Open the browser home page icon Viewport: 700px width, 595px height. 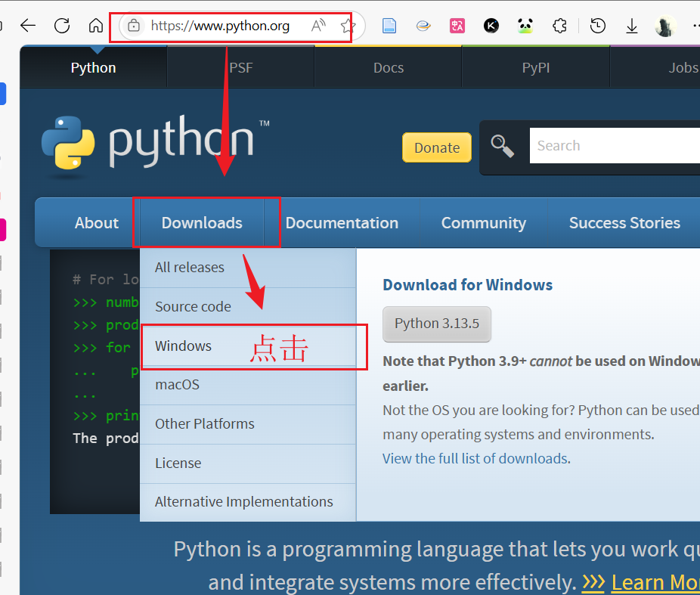tap(95, 26)
